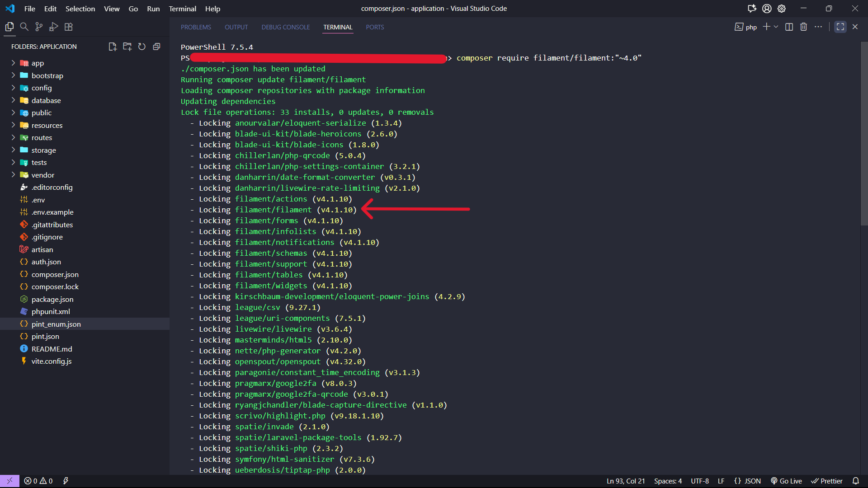Viewport: 868px width, 488px height.
Task: Refresh the Explorer folder tree
Action: [x=142, y=47]
